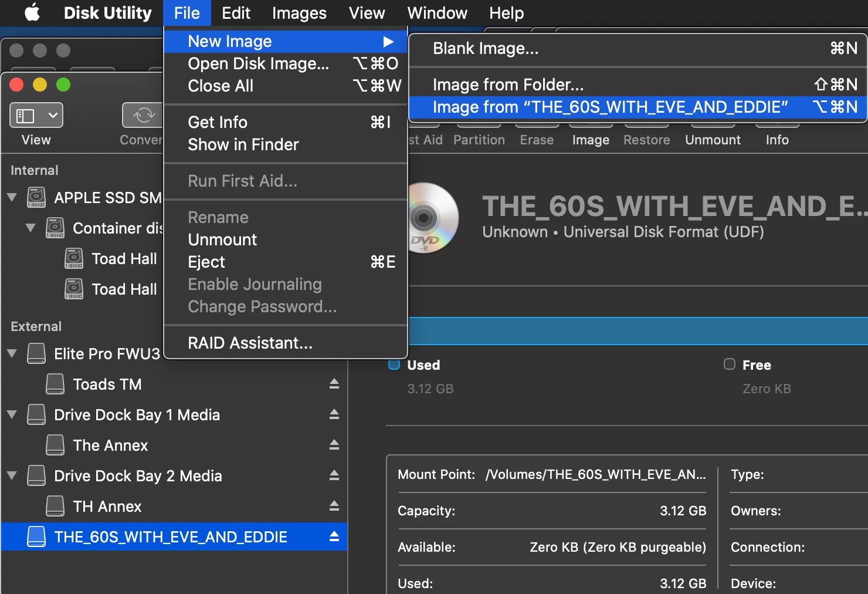Click the 'Universal Disk Format (UDF)' subtitle
The height and width of the screenshot is (594, 868).
point(664,232)
